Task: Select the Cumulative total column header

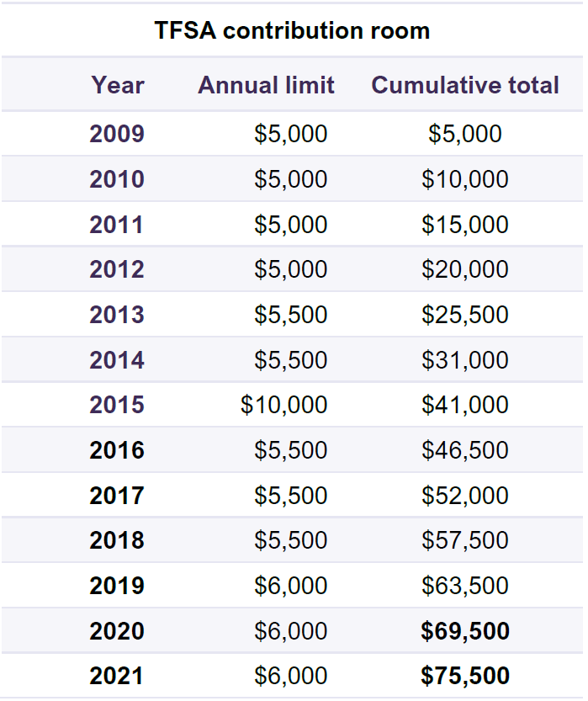Action: point(465,84)
